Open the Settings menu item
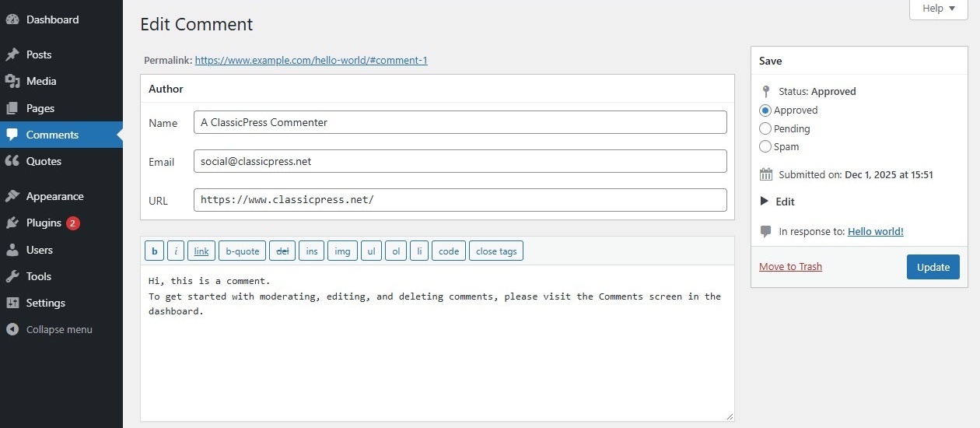 [x=61, y=303]
